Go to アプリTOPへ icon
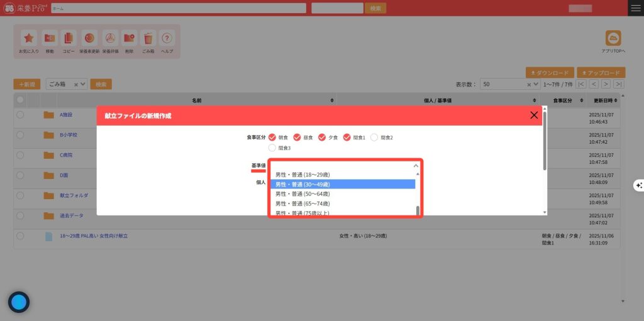This screenshot has height=321, width=644. coord(613,38)
